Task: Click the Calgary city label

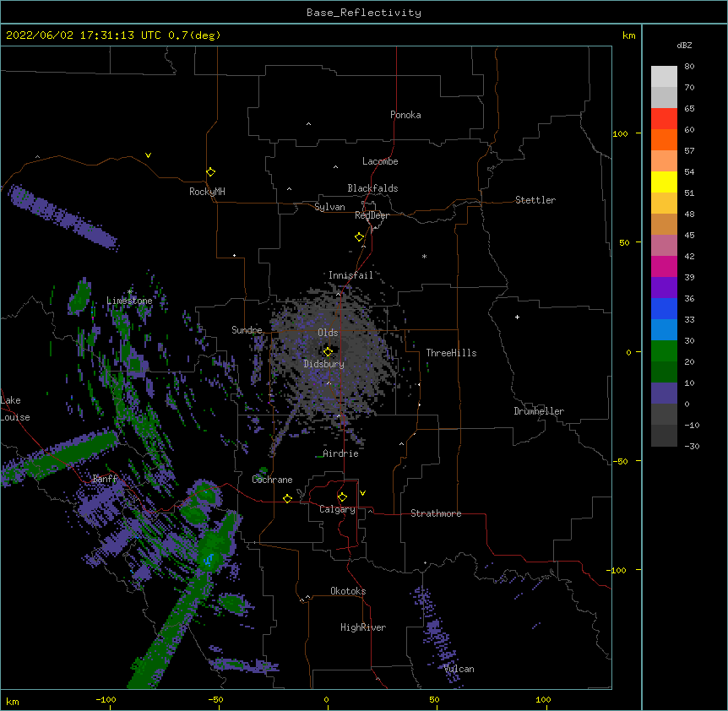Action: tap(337, 509)
